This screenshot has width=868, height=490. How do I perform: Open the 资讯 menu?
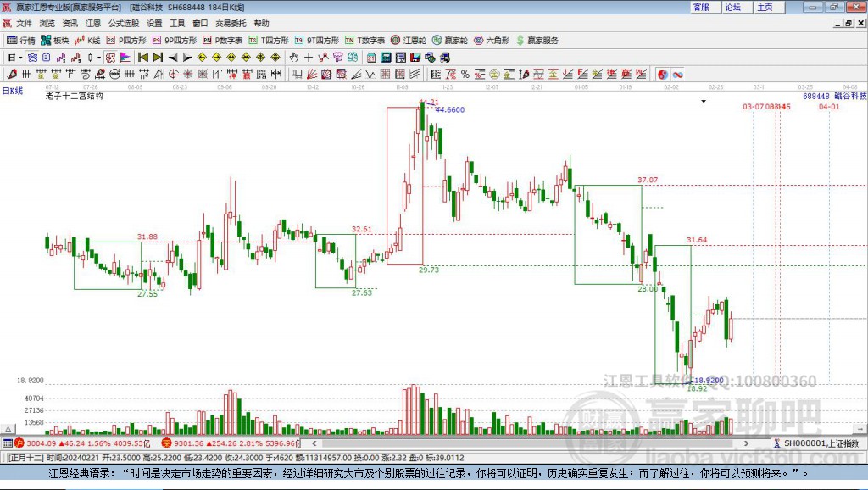click(70, 23)
